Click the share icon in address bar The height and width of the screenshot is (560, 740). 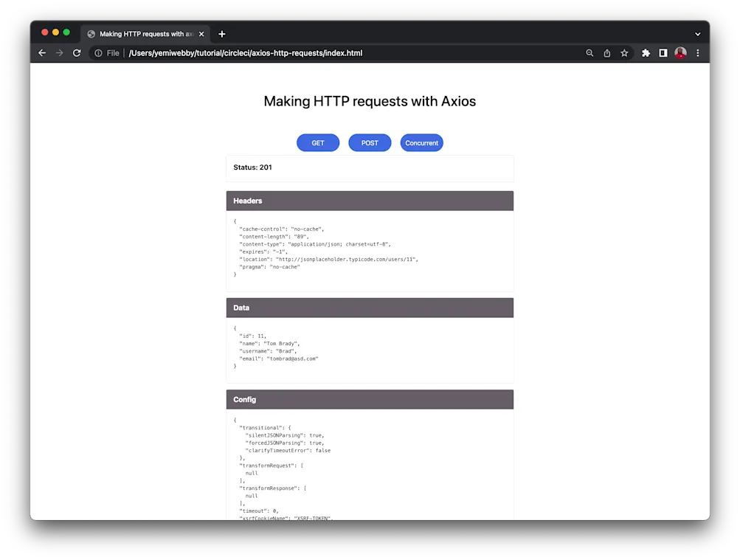click(x=607, y=53)
